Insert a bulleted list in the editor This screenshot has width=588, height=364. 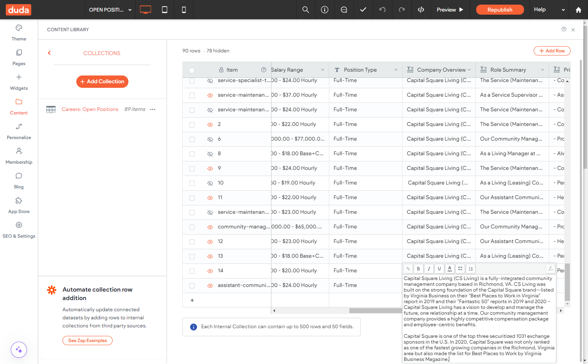[460, 269]
